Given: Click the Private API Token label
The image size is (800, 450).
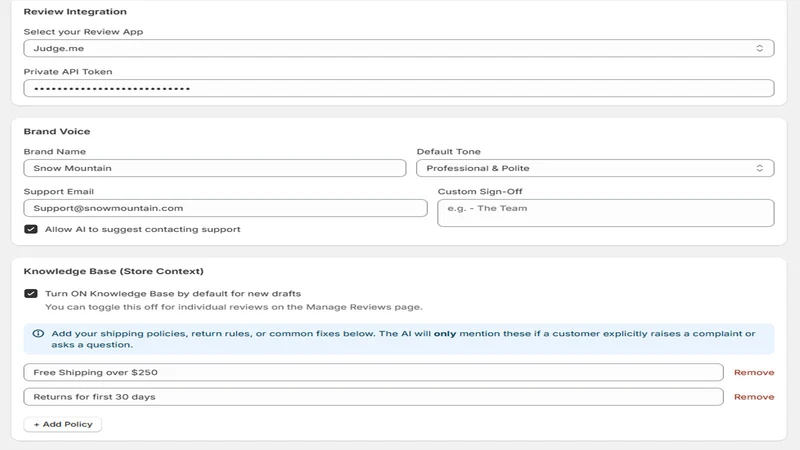Looking at the screenshot, I should click(x=68, y=72).
